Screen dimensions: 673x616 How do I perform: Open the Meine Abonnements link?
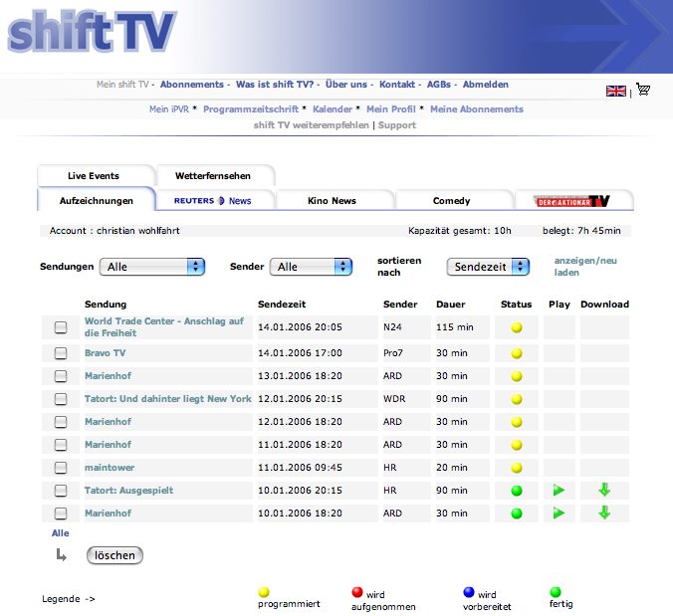pos(477,109)
